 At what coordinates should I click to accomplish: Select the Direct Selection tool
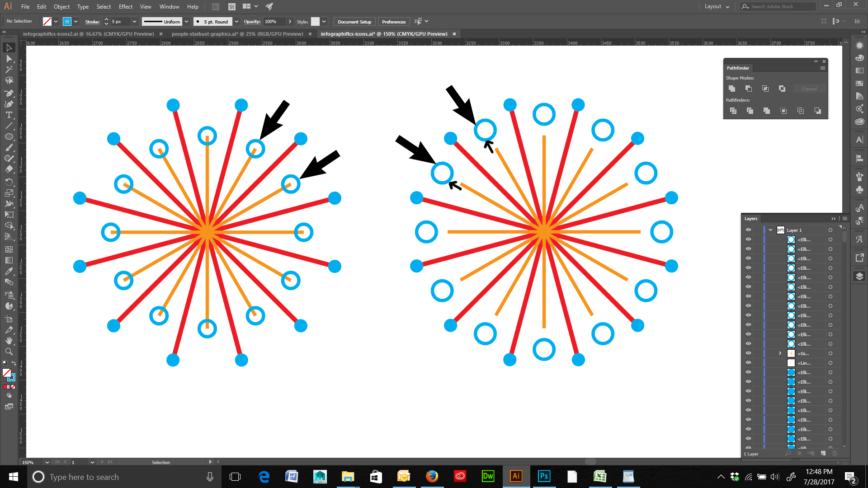click(9, 59)
